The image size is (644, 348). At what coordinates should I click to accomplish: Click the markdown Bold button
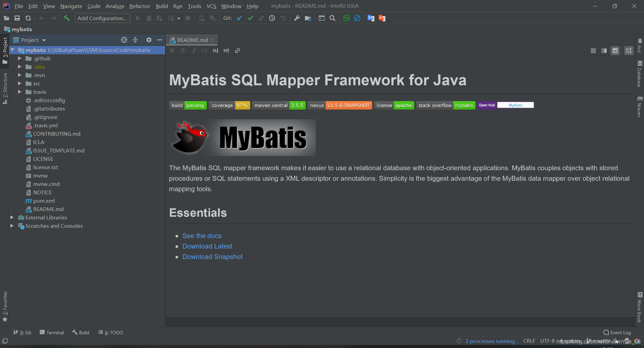(x=172, y=51)
